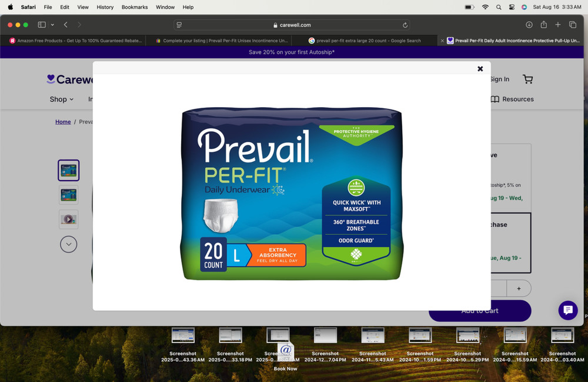Open File menu
Image resolution: width=588 pixels, height=382 pixels.
pyautogui.click(x=48, y=6)
